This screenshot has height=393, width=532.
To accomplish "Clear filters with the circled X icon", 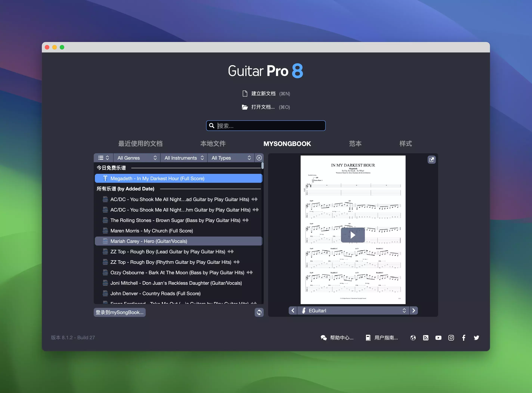I will (259, 158).
